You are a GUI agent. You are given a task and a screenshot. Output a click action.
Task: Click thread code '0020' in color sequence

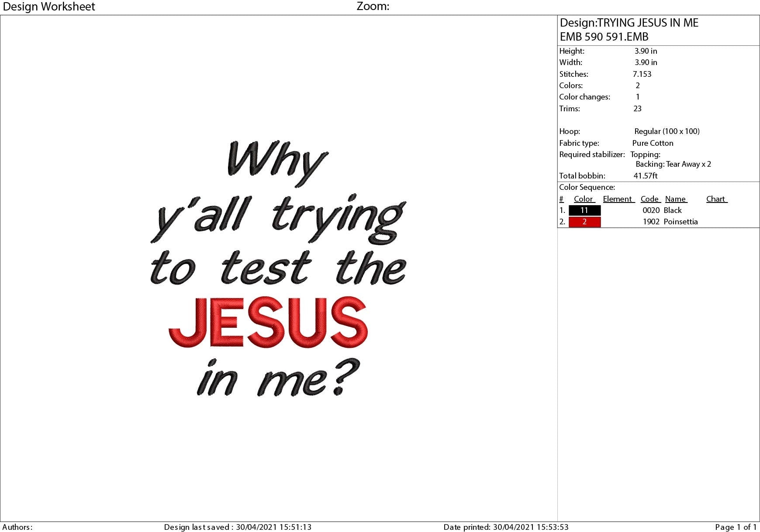click(651, 210)
